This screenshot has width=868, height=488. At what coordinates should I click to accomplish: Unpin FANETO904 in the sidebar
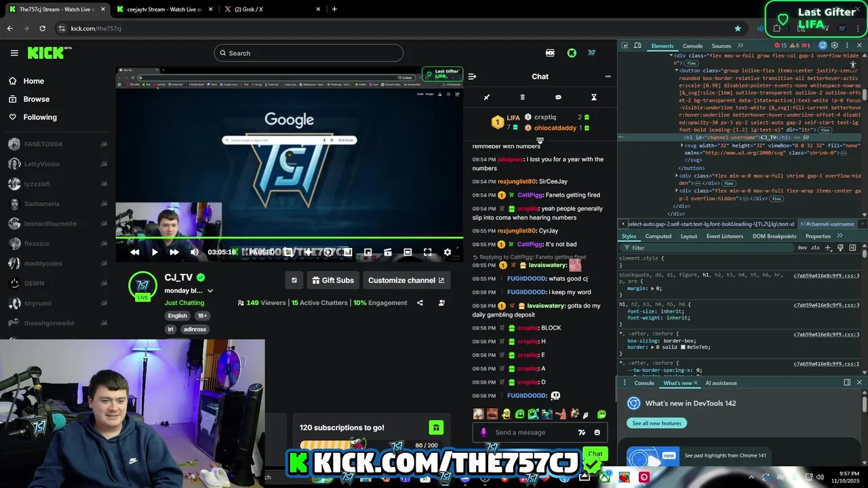click(x=104, y=144)
